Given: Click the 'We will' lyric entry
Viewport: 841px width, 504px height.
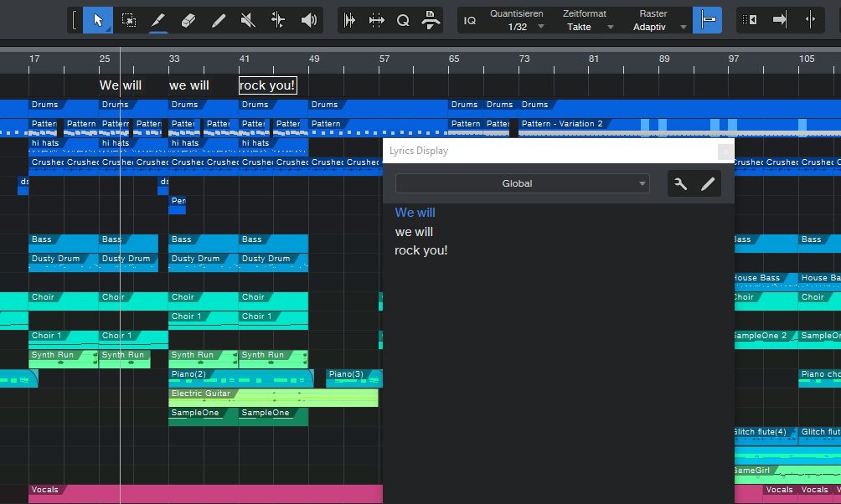Looking at the screenshot, I should (x=415, y=213).
